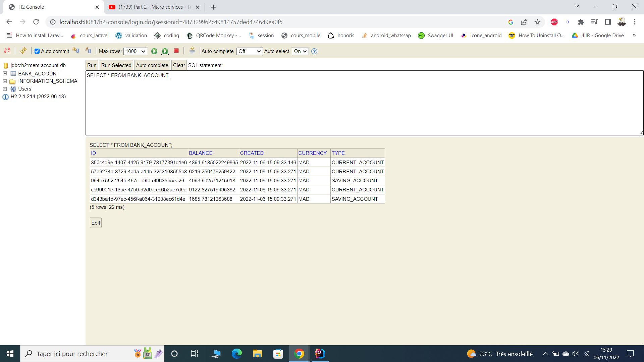Click the Commit transaction icon
The width and height of the screenshot is (644, 362).
(x=76, y=51)
